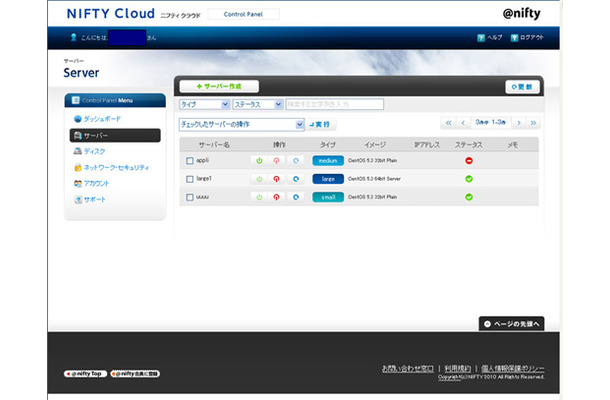Click the サーバー名 column header
The height and width of the screenshot is (400, 610).
214,145
